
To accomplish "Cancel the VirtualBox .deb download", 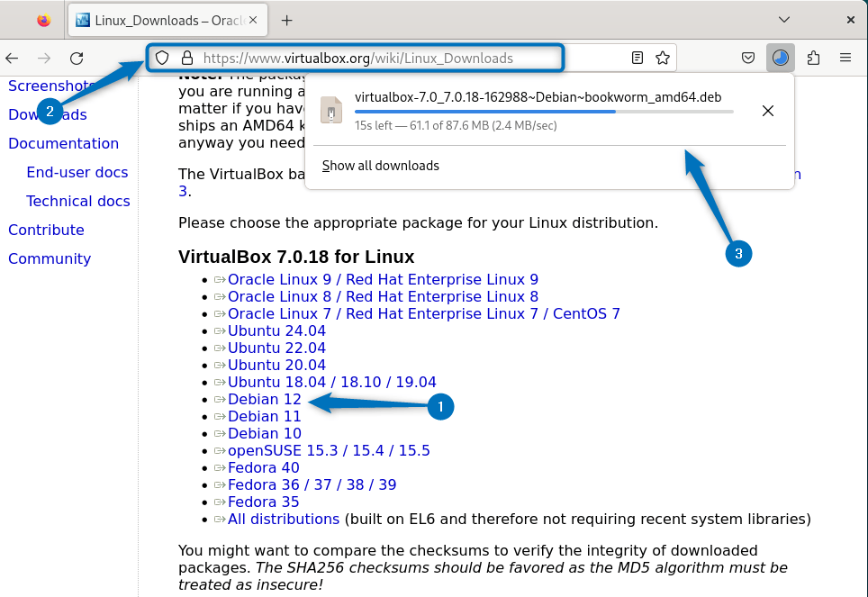I will (x=767, y=111).
